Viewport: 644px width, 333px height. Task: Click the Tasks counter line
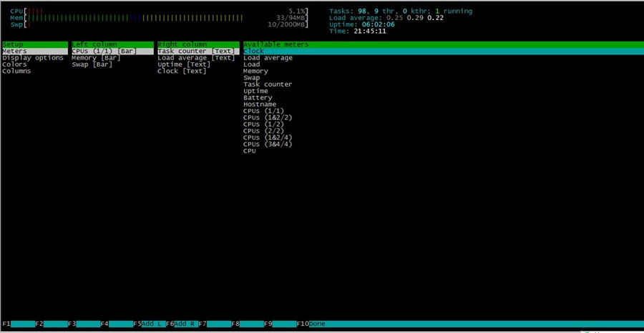pos(401,11)
